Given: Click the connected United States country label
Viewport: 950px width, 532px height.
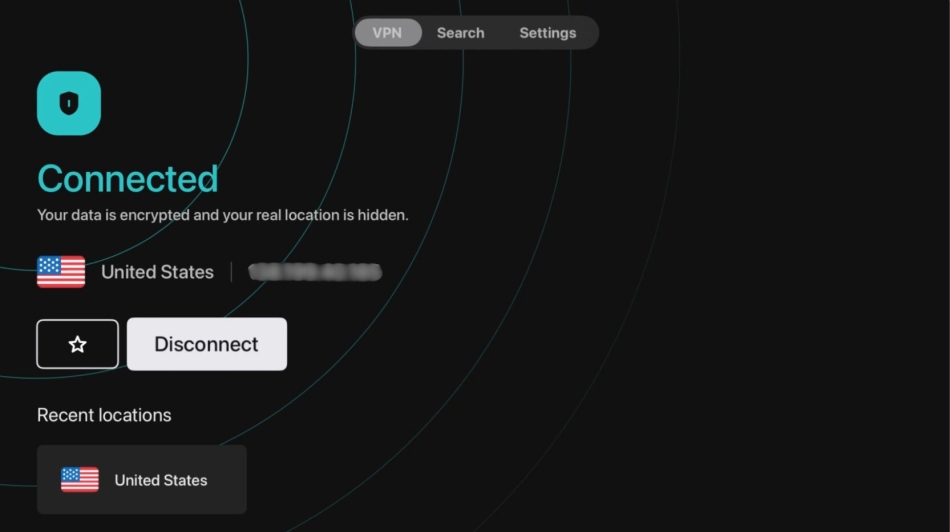Looking at the screenshot, I should point(158,272).
